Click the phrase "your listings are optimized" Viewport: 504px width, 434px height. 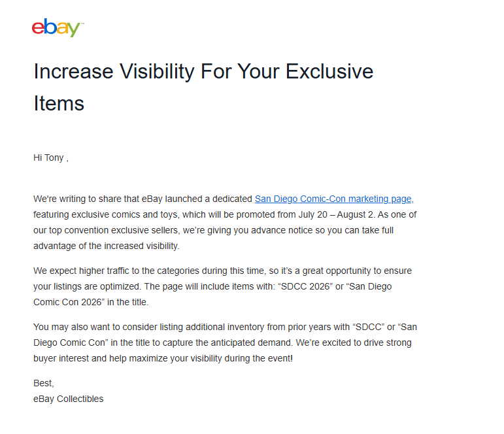(x=88, y=287)
